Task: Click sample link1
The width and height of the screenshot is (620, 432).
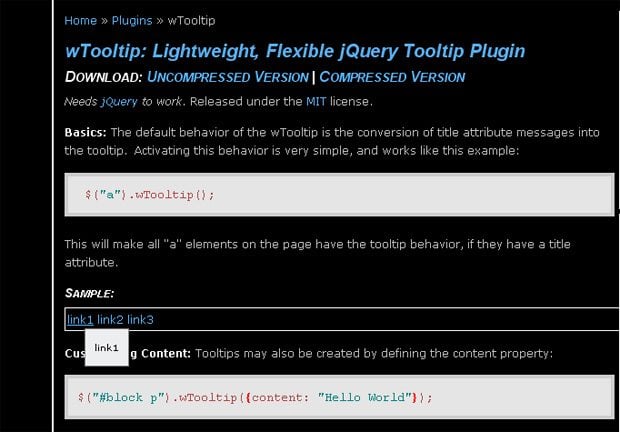Action: click(80, 319)
